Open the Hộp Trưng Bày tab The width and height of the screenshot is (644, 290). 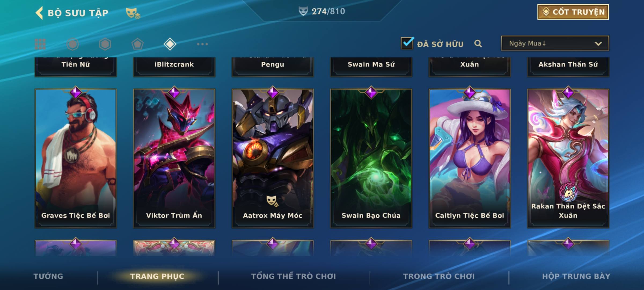576,276
